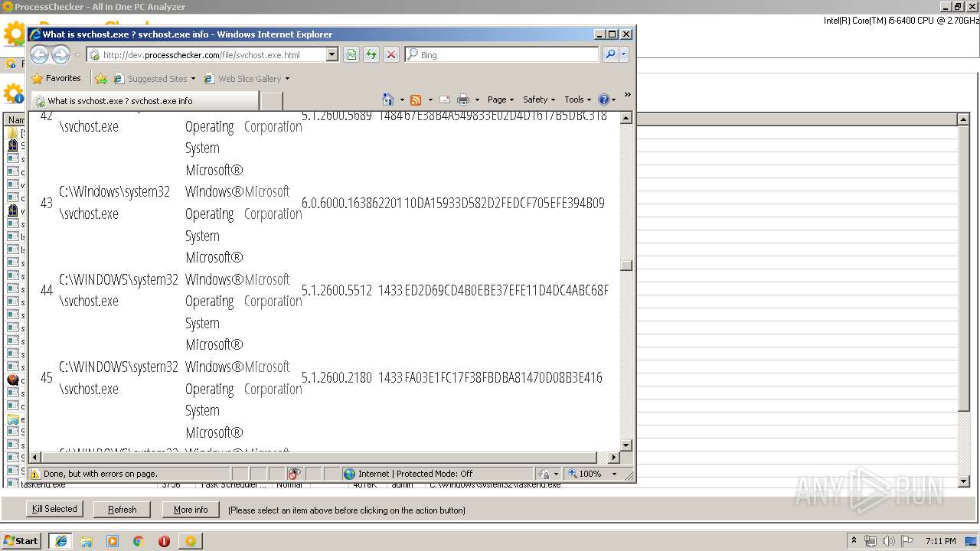Click the 100% zoom level button
The width and height of the screenshot is (980, 551).
pyautogui.click(x=584, y=474)
